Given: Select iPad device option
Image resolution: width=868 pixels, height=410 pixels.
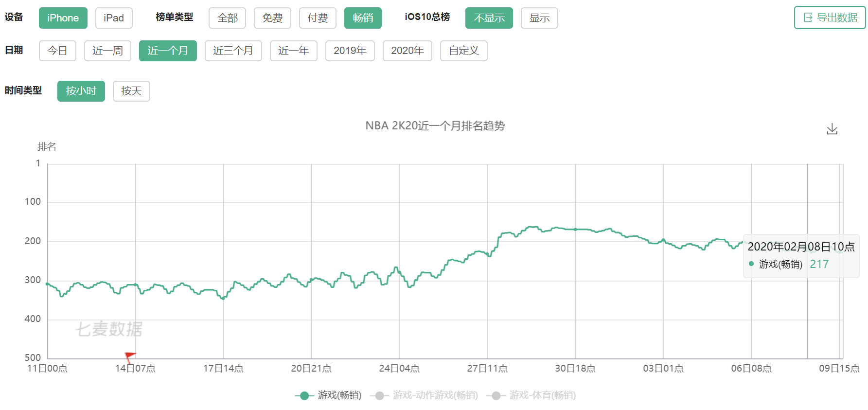Looking at the screenshot, I should (114, 18).
